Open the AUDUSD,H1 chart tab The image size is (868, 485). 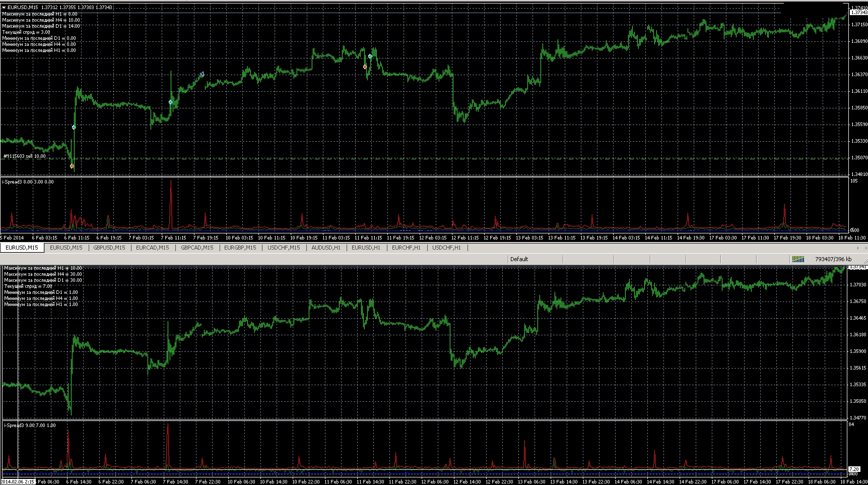(x=326, y=248)
